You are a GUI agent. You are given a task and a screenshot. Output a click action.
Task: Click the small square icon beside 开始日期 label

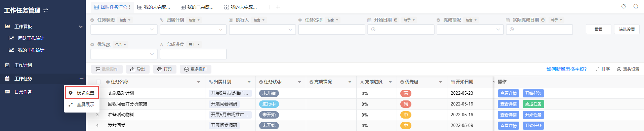[x=396, y=20]
